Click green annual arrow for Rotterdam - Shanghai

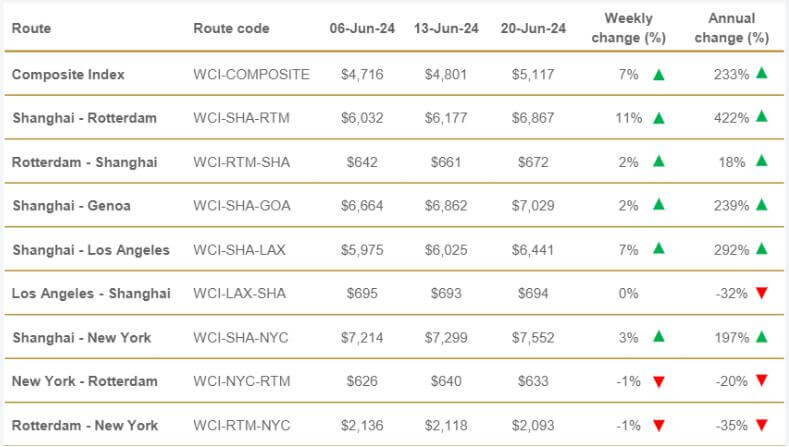(762, 161)
